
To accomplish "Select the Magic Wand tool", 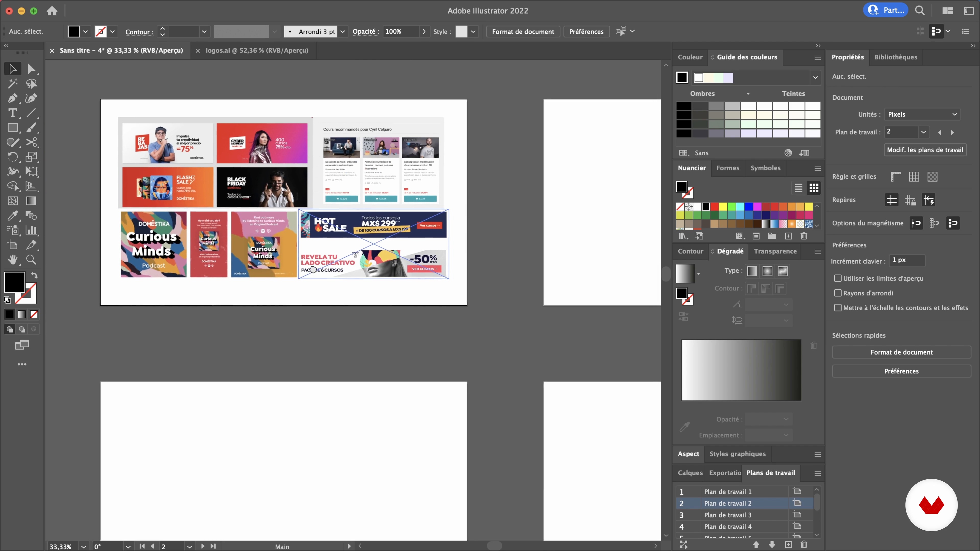I will pos(13,83).
